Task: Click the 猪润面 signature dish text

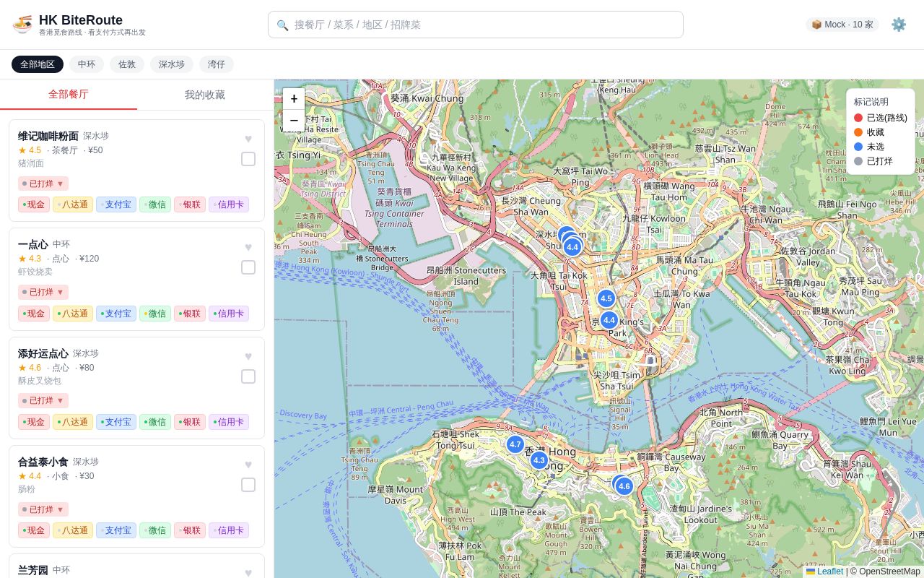Action: pos(31,163)
